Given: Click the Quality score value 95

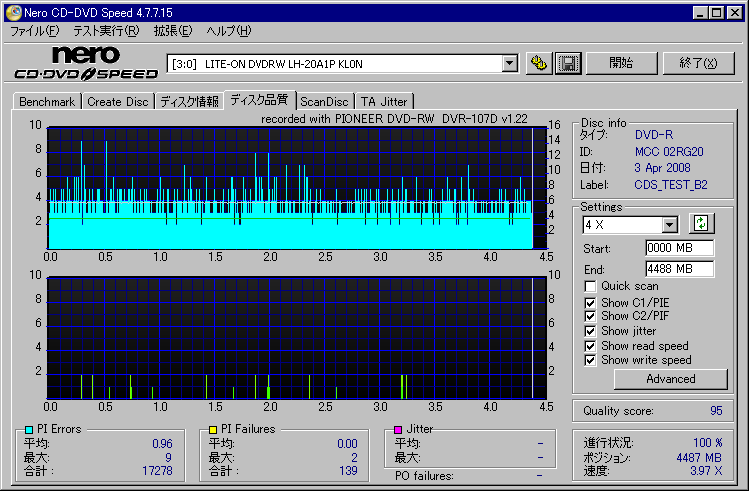Looking at the screenshot, I should tap(716, 411).
